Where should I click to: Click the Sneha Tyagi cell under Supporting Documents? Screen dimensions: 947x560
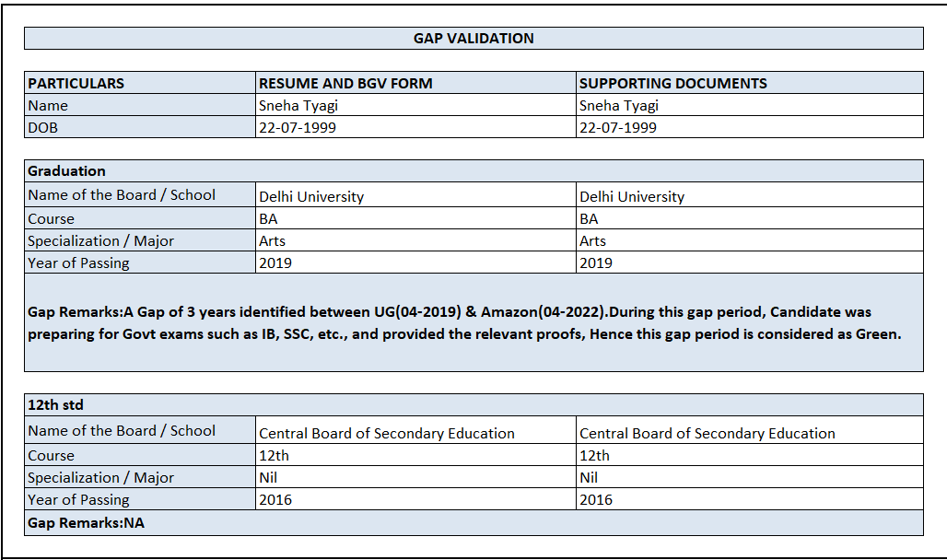click(750, 105)
